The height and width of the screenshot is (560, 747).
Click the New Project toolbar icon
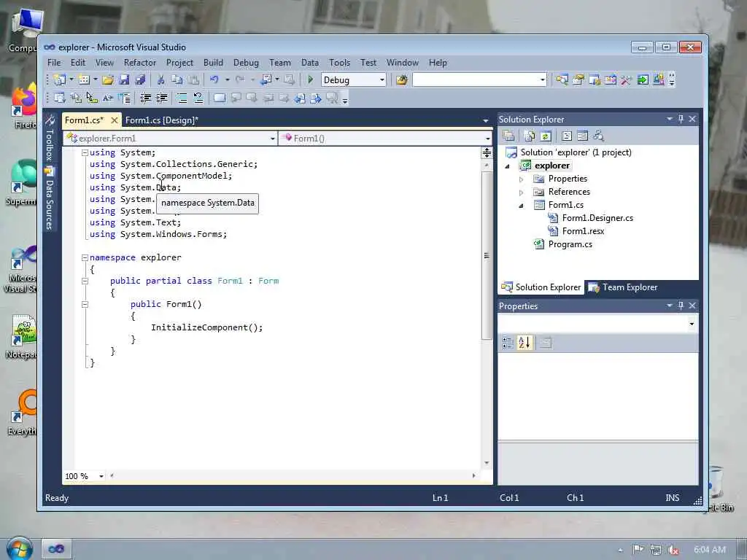(60, 80)
